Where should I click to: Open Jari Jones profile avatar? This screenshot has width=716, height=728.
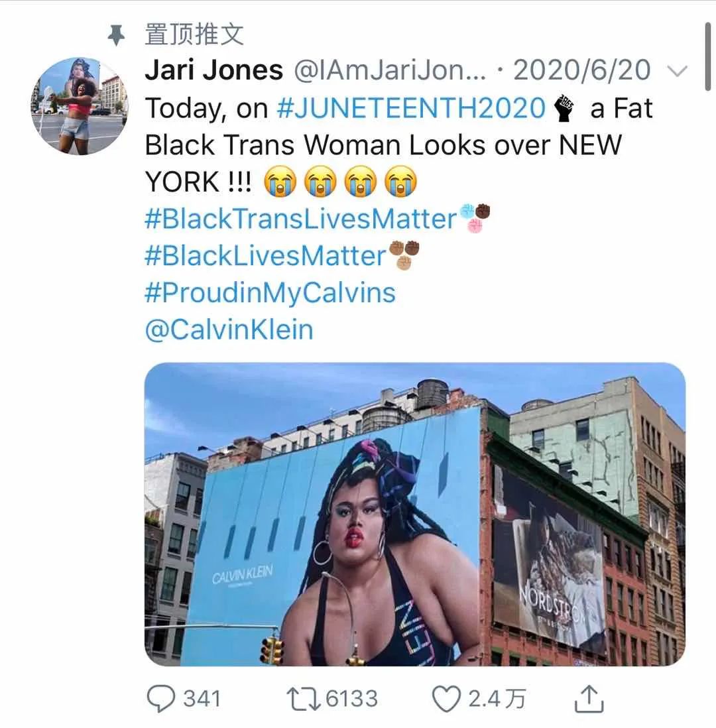(80, 106)
